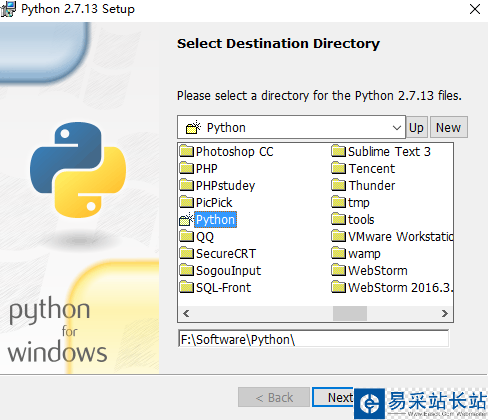
Task: Select the "Photoshop CC" folder name
Action: point(234,152)
